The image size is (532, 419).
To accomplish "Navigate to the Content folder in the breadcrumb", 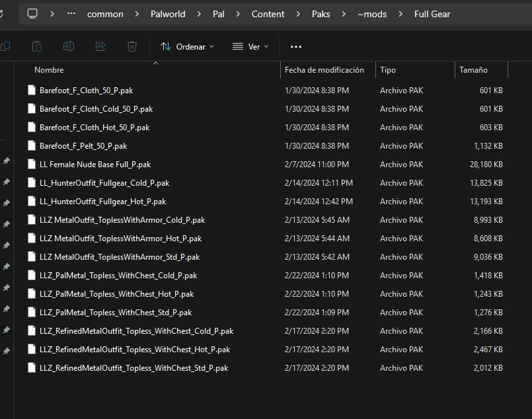I will pyautogui.click(x=268, y=14).
